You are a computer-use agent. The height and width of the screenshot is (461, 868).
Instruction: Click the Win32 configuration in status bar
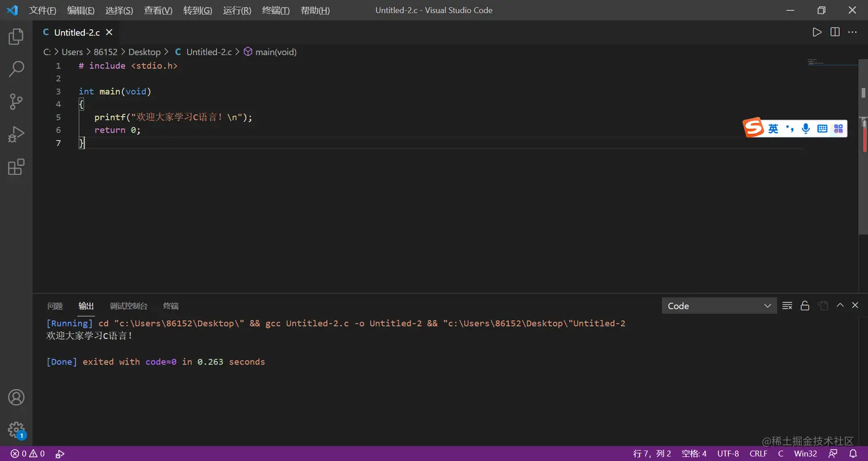[x=805, y=454]
